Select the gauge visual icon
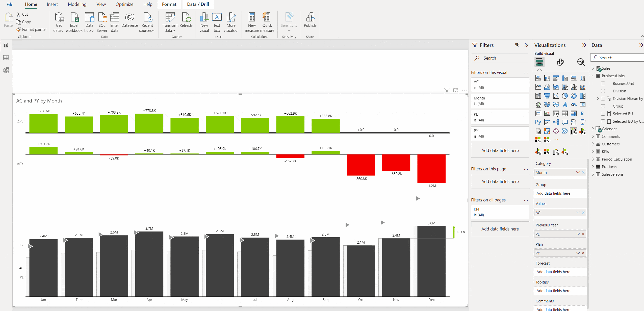 pos(574,105)
